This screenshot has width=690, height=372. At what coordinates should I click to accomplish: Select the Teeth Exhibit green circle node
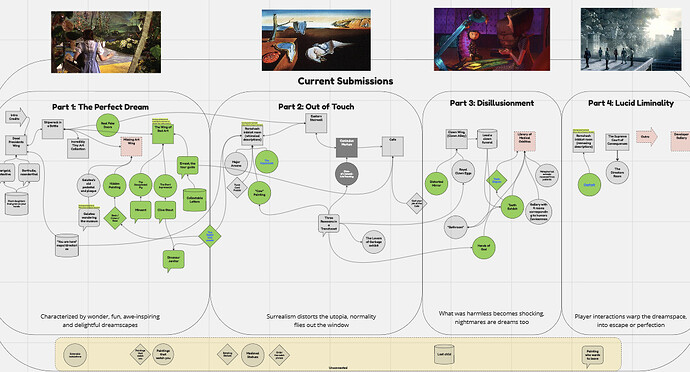click(513, 207)
